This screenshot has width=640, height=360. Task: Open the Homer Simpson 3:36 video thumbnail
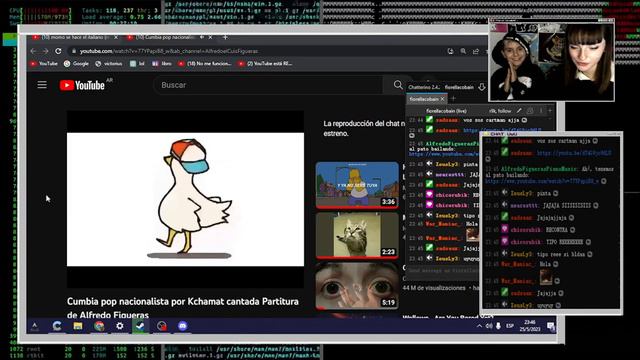pyautogui.click(x=357, y=184)
